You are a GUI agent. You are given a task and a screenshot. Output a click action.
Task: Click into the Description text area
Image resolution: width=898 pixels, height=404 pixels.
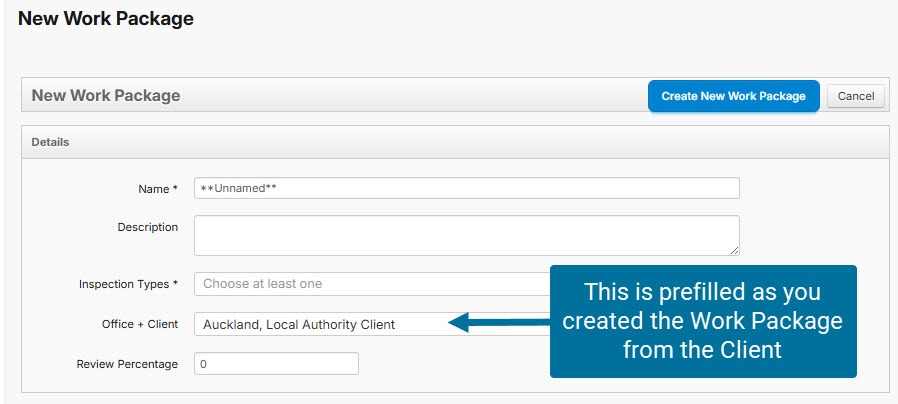(x=466, y=234)
